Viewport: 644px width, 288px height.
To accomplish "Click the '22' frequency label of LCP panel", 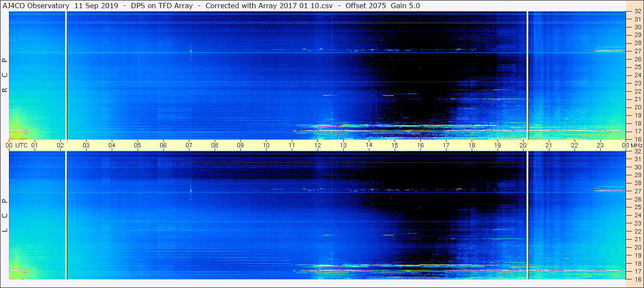I will 638,231.
